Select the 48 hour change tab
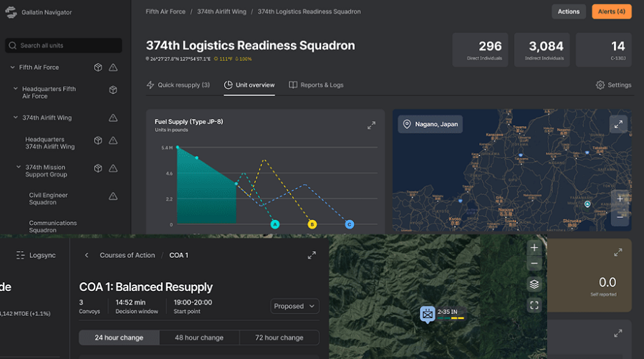The width and height of the screenshot is (644, 359). coord(199,338)
